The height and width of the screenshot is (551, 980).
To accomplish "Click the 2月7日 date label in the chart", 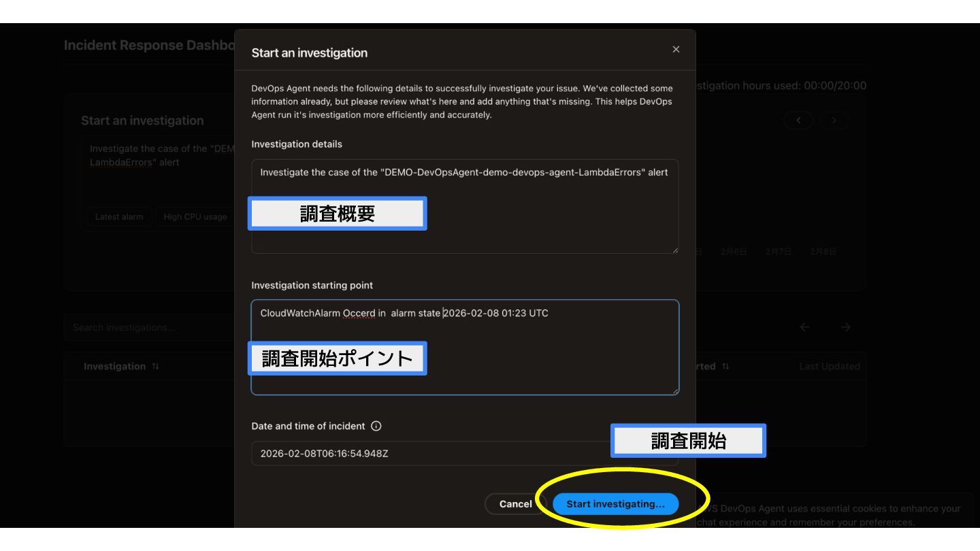I will point(779,252).
